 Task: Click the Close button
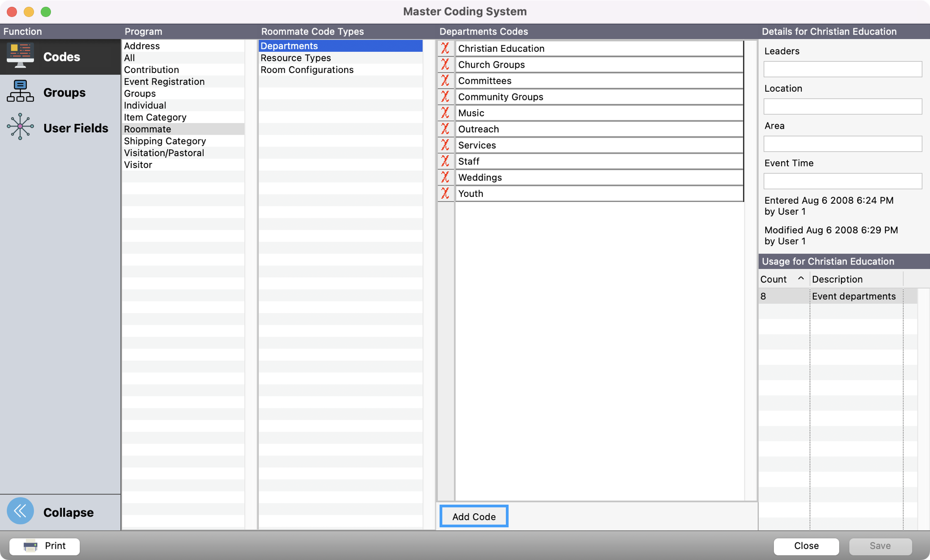pos(806,546)
